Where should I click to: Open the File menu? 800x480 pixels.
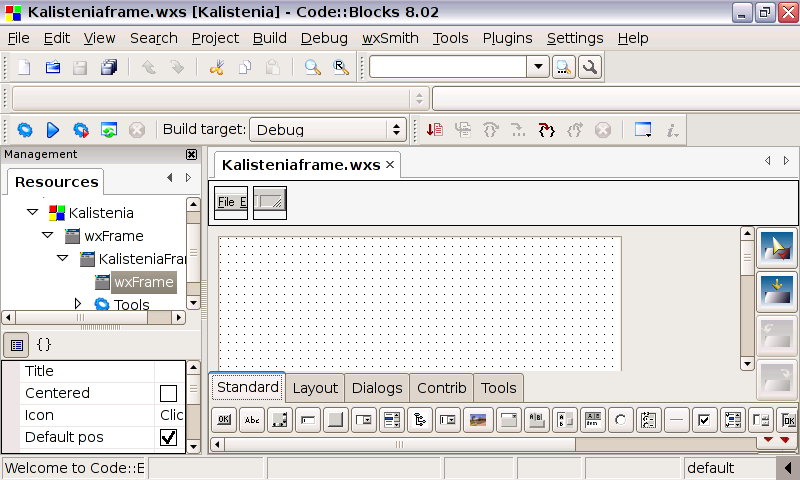click(18, 38)
